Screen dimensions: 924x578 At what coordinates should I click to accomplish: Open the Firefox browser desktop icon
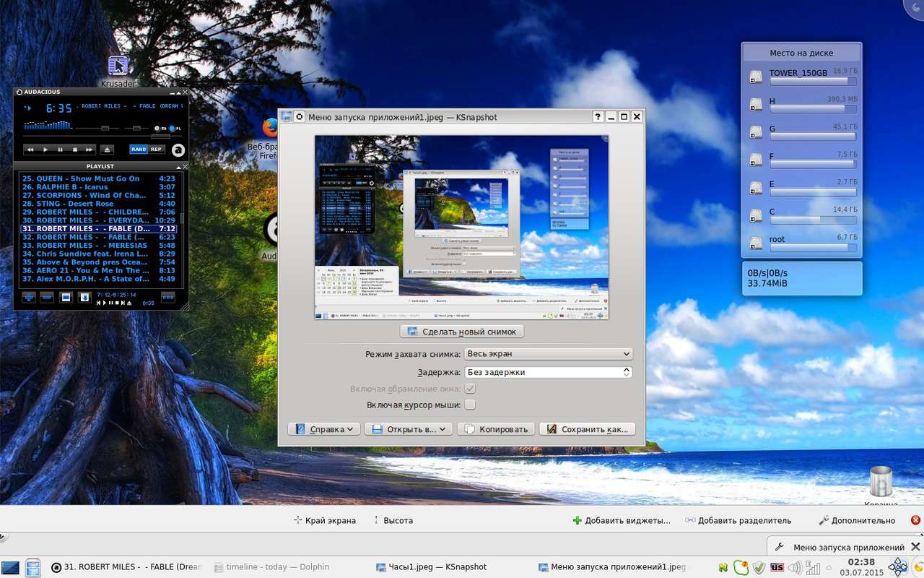pos(270,129)
